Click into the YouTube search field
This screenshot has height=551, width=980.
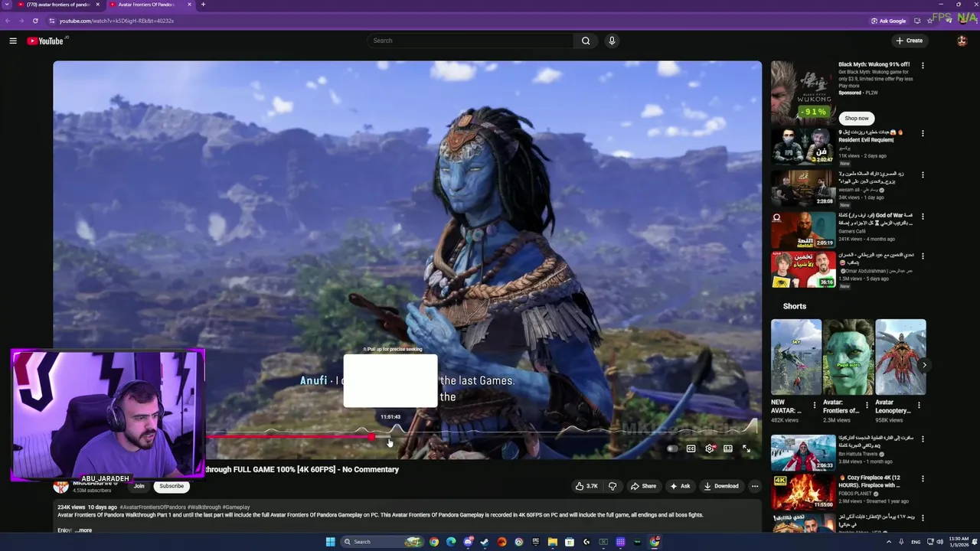(x=470, y=41)
